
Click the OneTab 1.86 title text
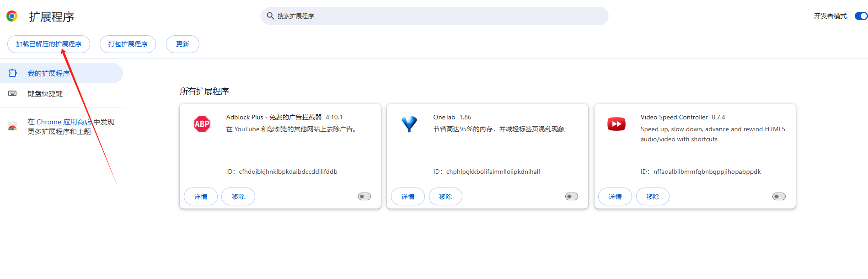click(452, 117)
